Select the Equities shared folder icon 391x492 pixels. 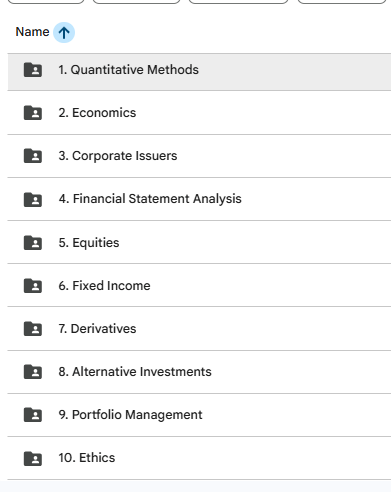[33, 242]
